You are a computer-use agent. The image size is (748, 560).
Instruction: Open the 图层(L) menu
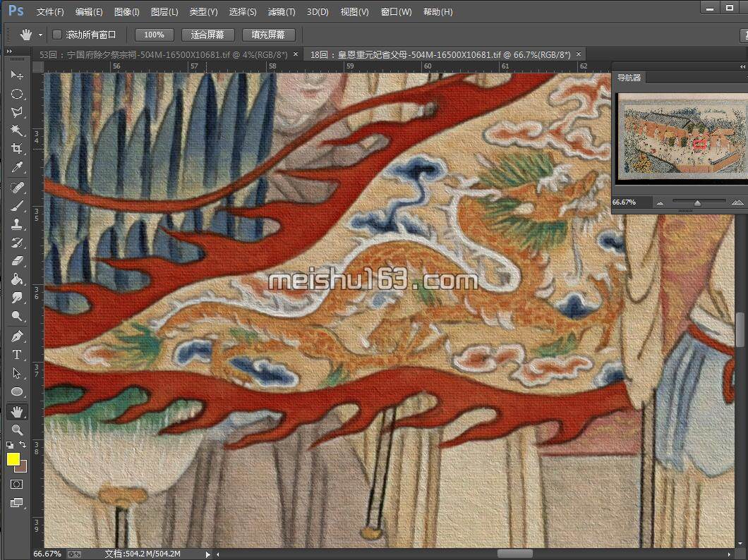point(164,12)
